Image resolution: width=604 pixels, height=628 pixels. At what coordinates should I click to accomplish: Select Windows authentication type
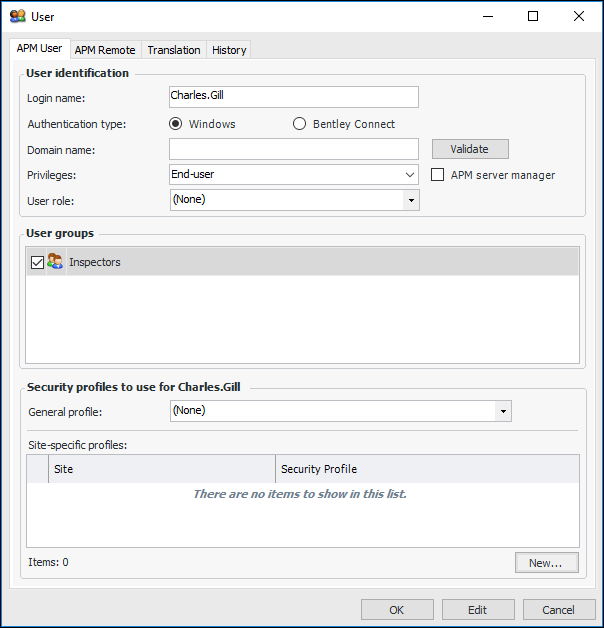pyautogui.click(x=176, y=124)
